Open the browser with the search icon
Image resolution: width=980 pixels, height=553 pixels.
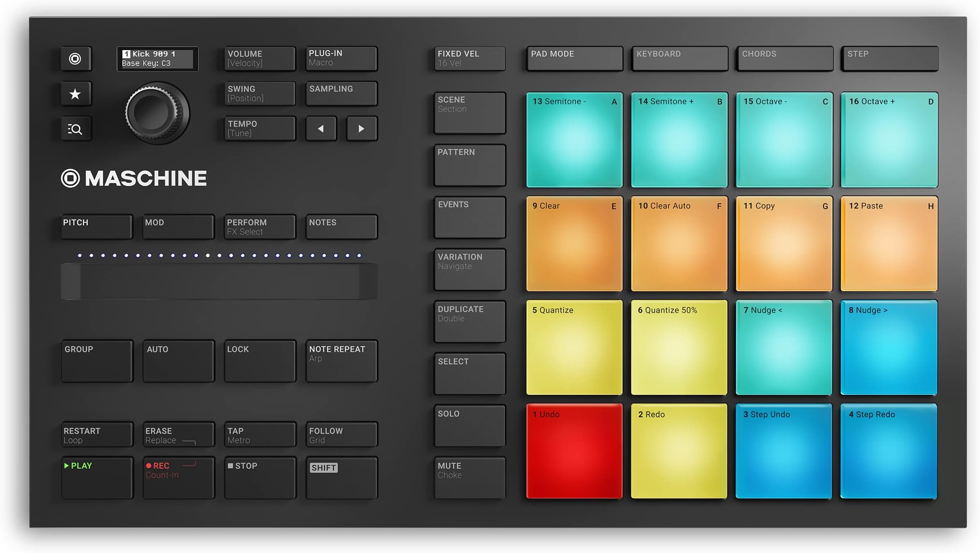[x=76, y=129]
